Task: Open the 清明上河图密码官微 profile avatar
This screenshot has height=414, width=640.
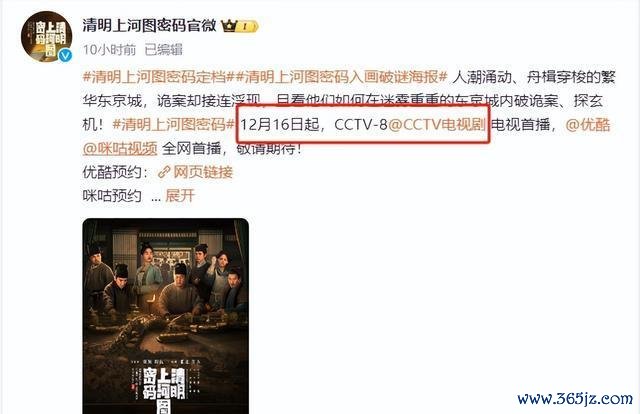Action: (x=46, y=37)
